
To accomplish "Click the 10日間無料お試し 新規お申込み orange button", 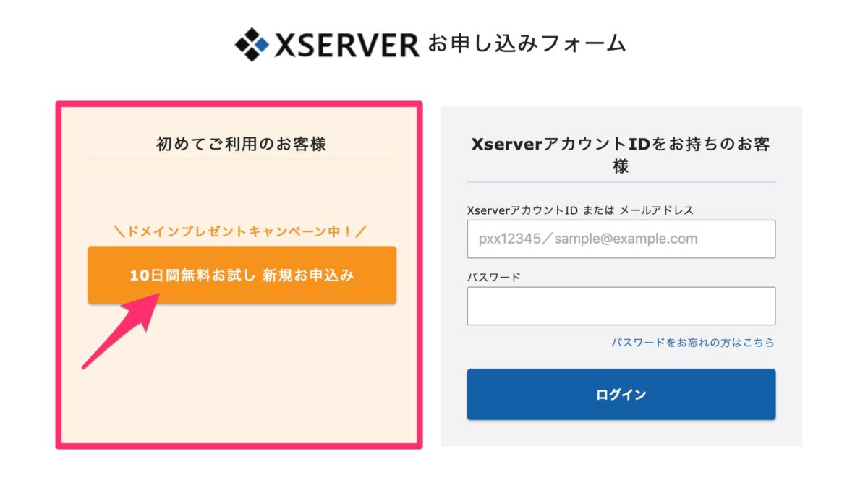I will (x=242, y=275).
